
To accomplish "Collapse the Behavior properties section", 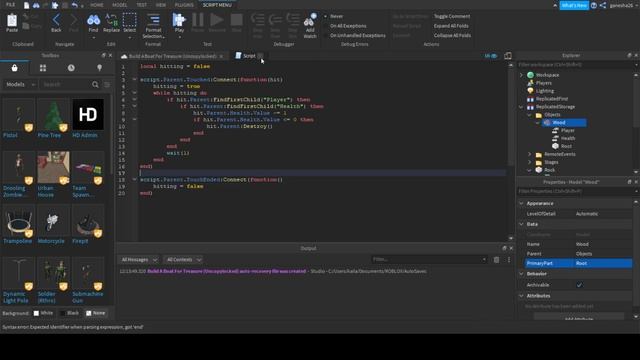I will (x=521, y=274).
